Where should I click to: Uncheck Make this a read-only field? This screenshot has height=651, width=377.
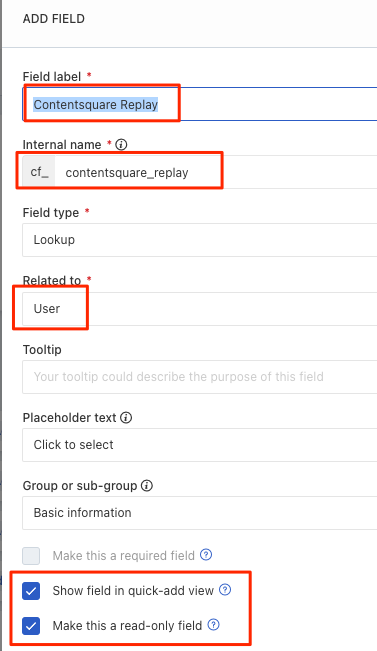point(31,626)
